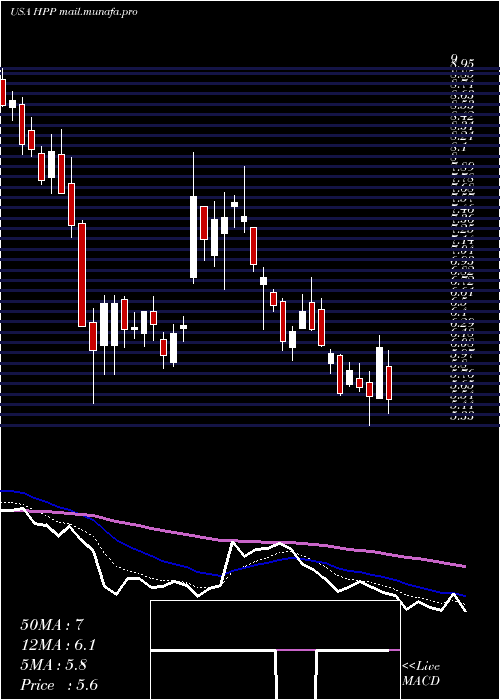Click the '5MA : 5.8' label
This screenshot has height=700, width=500.
coord(54,665)
